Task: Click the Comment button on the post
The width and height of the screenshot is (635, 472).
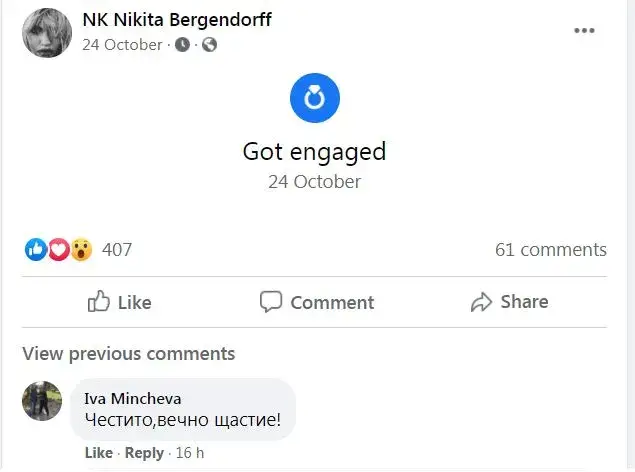Action: 316,302
